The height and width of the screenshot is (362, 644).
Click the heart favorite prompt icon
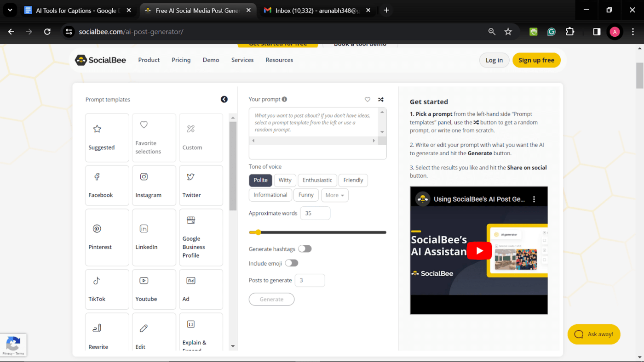pos(368,99)
